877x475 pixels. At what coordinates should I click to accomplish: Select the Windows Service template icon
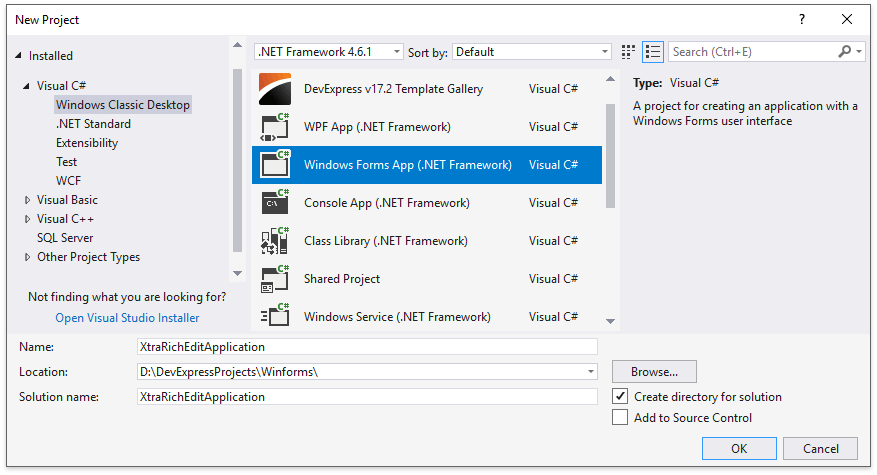tap(275, 316)
